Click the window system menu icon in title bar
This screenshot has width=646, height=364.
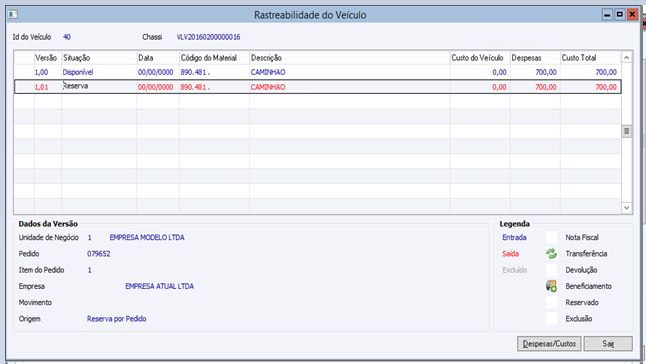(x=13, y=15)
